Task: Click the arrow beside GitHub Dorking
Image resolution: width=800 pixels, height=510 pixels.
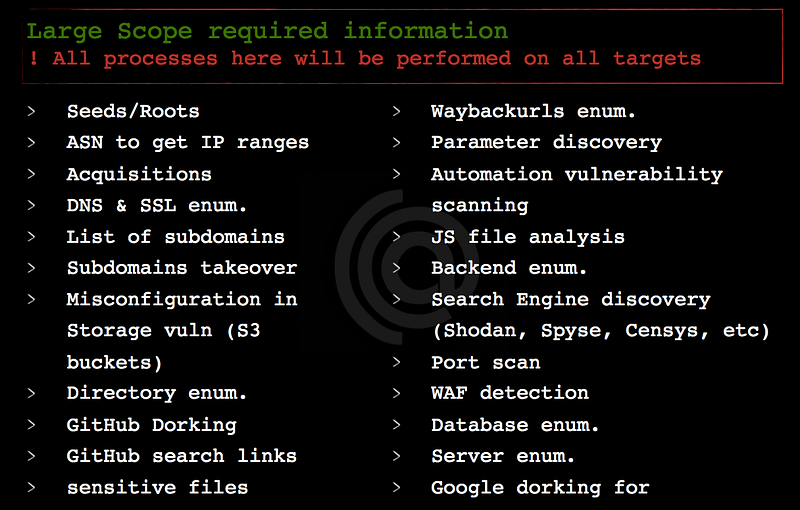Action: click(x=32, y=424)
